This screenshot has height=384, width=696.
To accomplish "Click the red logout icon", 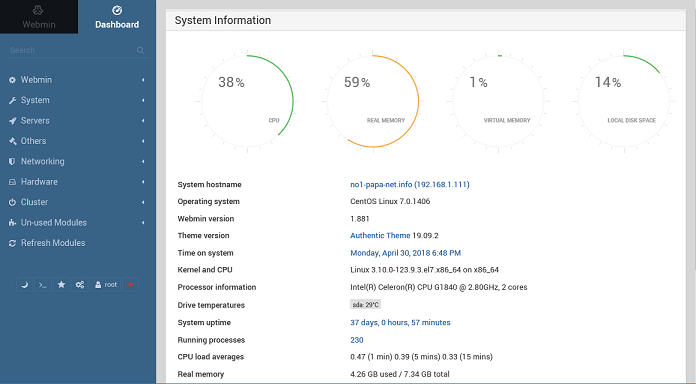I will pos(130,285).
